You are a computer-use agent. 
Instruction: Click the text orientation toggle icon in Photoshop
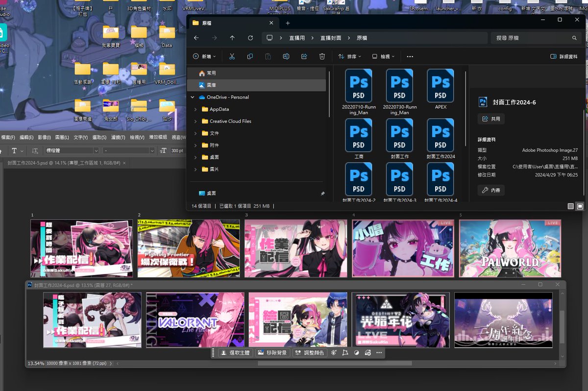point(35,150)
